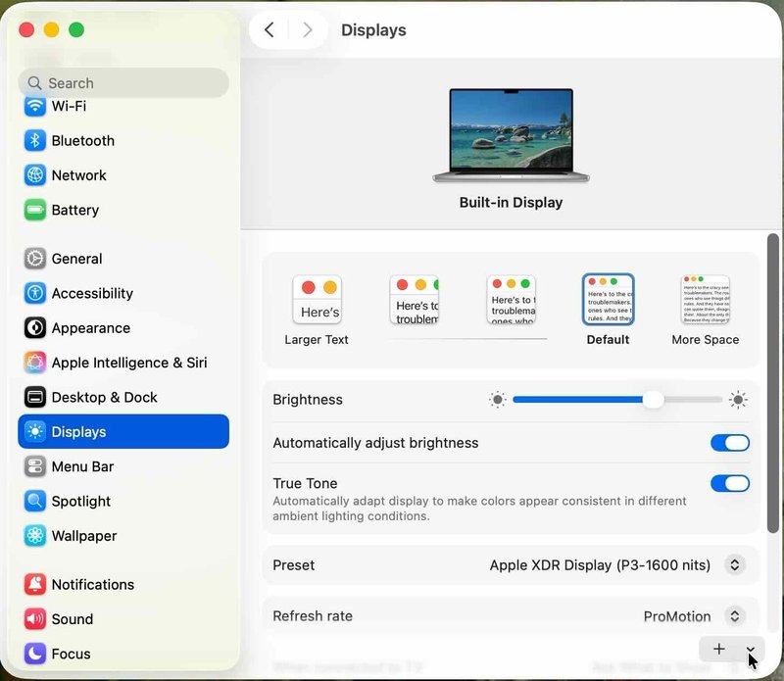784x681 pixels.
Task: Click the Apple Intelligence & Siri icon
Action: tap(35, 363)
